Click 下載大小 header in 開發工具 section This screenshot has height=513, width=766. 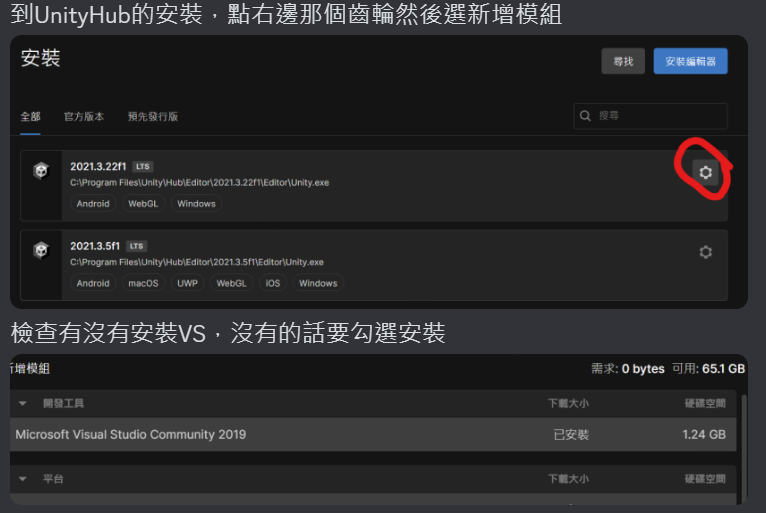click(x=568, y=404)
